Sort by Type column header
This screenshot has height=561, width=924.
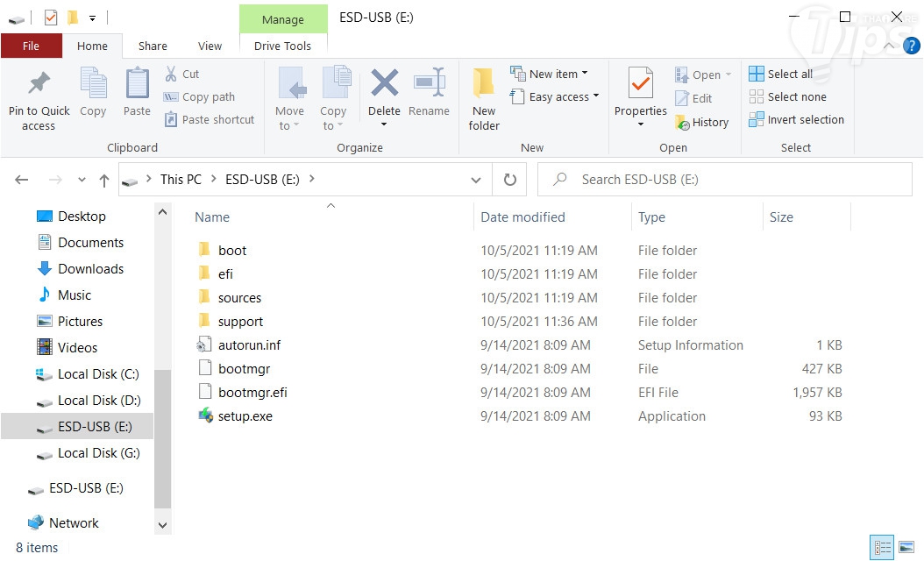[651, 217]
